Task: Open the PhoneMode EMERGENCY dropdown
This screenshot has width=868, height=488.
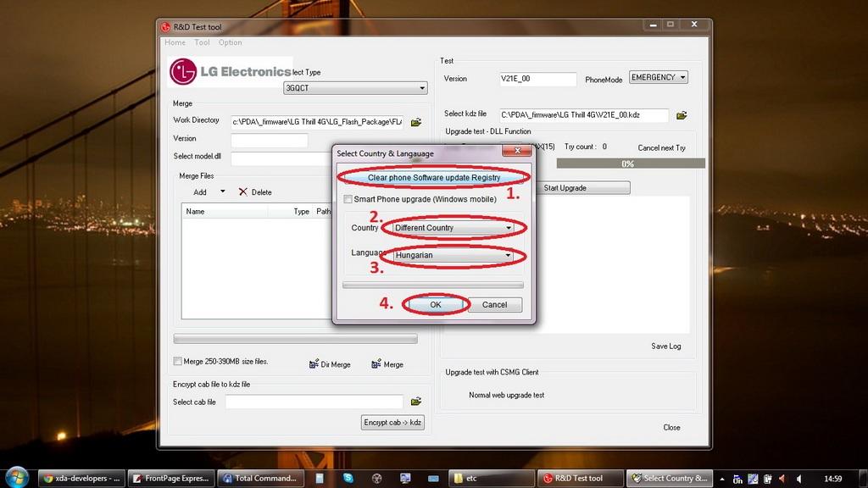Action: [658, 77]
